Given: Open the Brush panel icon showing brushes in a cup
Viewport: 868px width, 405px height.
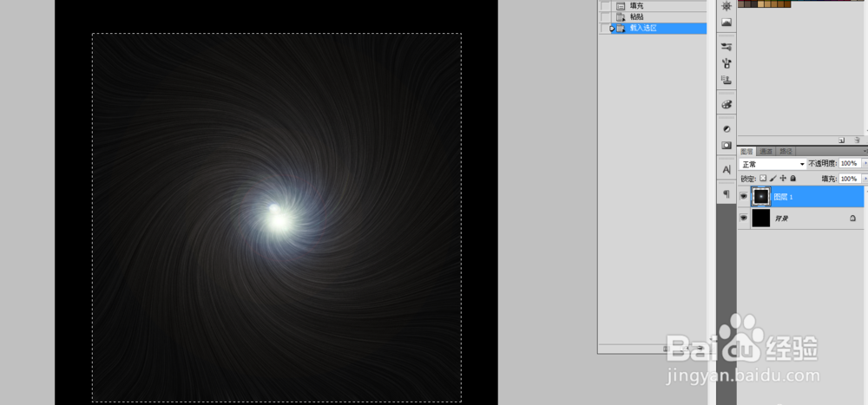Looking at the screenshot, I should (727, 63).
